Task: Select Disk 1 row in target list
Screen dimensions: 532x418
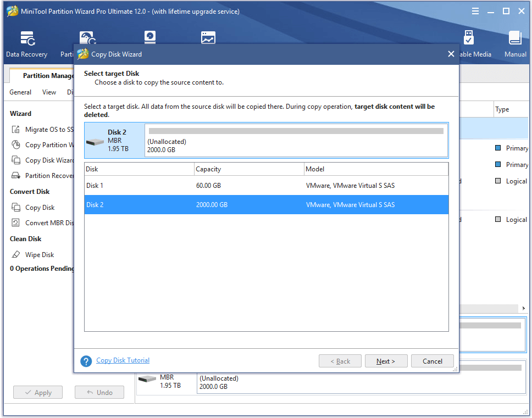Action: click(x=267, y=186)
